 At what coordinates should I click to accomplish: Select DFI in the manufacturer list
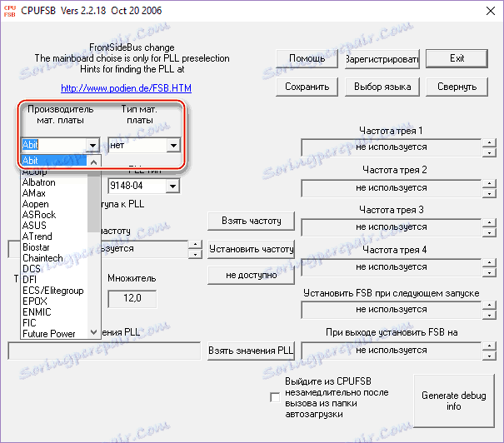54,280
